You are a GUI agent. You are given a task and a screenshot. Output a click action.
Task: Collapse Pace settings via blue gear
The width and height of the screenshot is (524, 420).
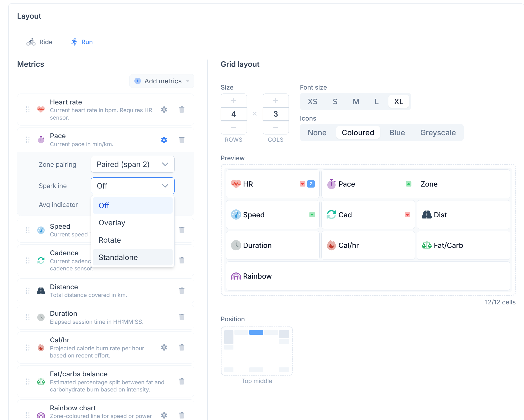(x=164, y=140)
